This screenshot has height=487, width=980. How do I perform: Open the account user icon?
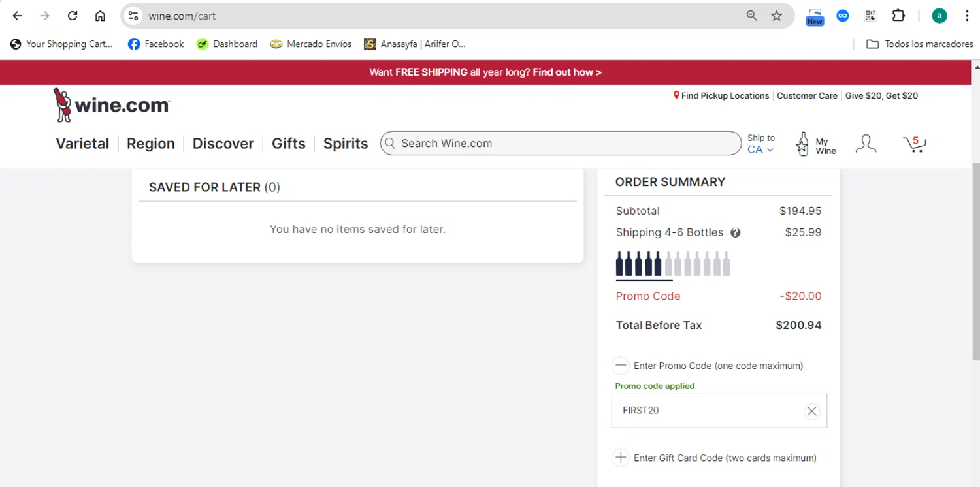coord(866,144)
